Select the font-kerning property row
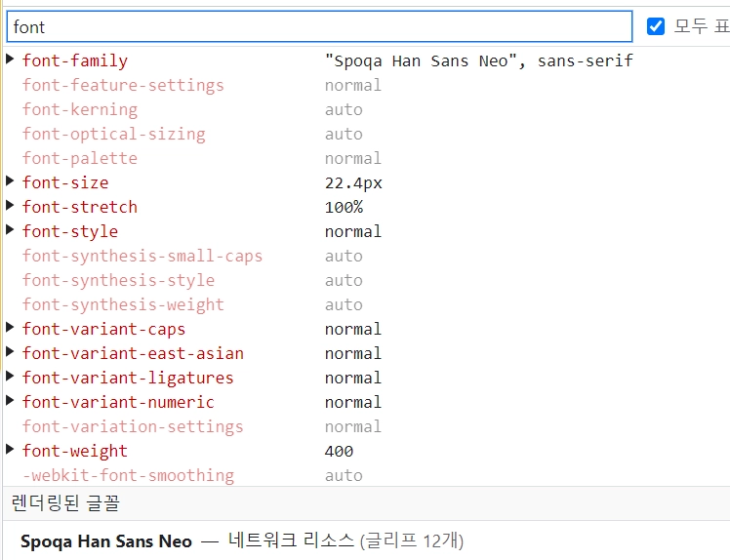Viewport: 730px width, 560px height. (x=80, y=109)
